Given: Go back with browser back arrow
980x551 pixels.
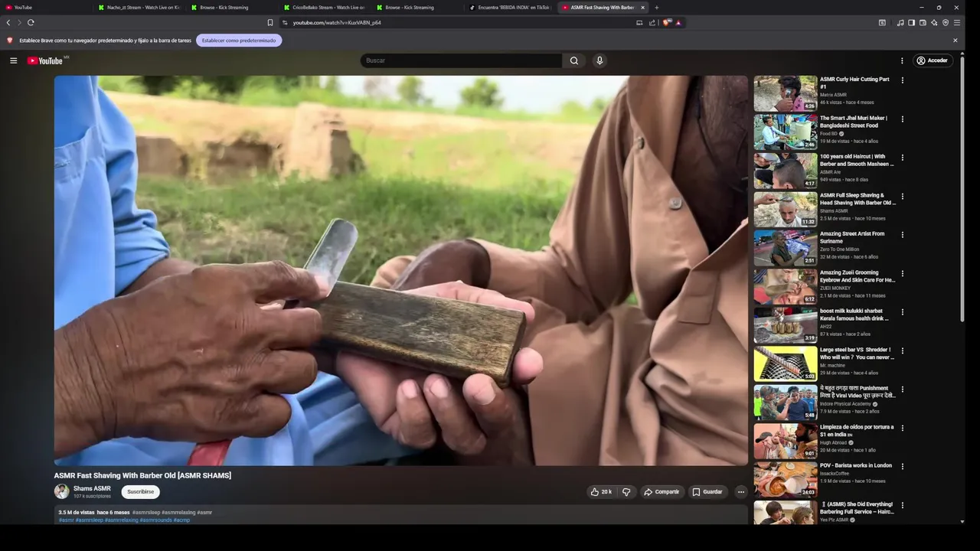Looking at the screenshot, I should [x=8, y=22].
